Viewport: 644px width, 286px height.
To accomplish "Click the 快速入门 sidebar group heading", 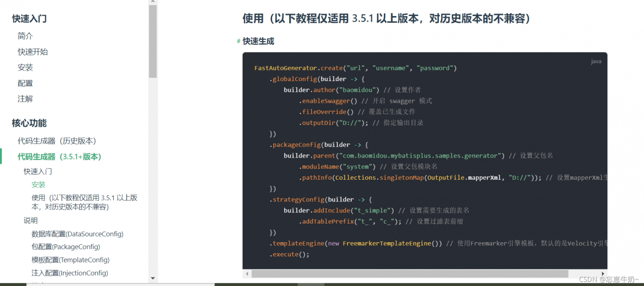I will (29, 19).
